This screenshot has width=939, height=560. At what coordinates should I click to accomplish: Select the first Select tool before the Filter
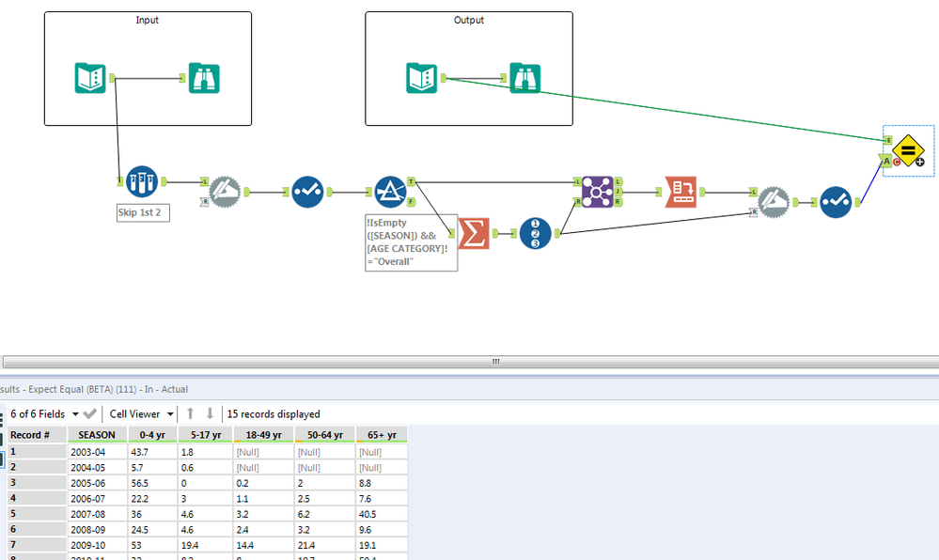(307, 192)
